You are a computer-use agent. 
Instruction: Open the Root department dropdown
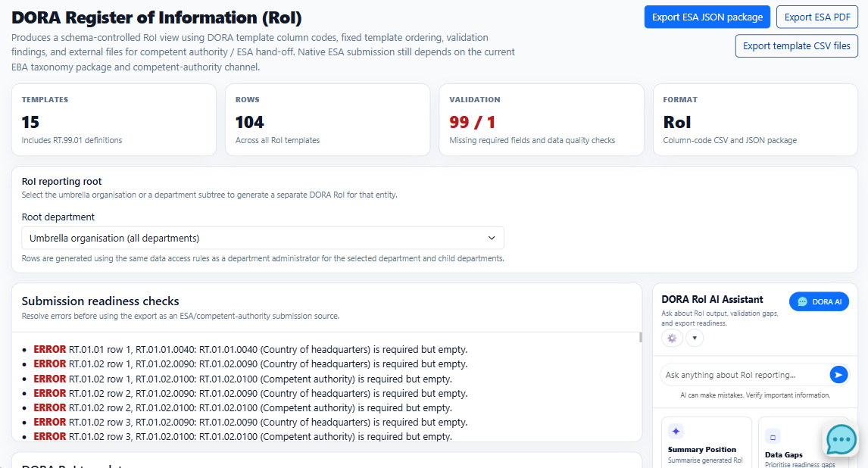[x=262, y=238]
